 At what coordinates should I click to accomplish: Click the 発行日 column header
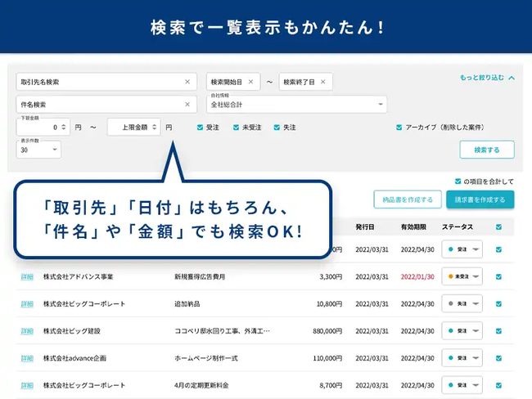coord(365,226)
